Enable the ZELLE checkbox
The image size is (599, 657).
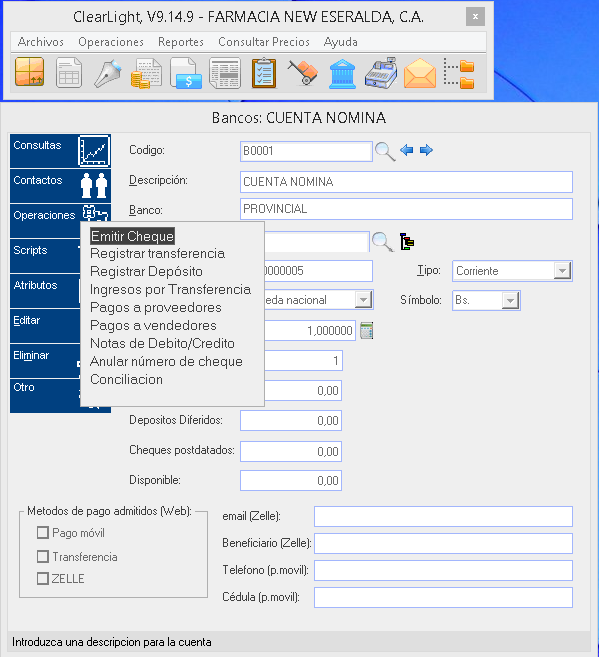point(43,579)
